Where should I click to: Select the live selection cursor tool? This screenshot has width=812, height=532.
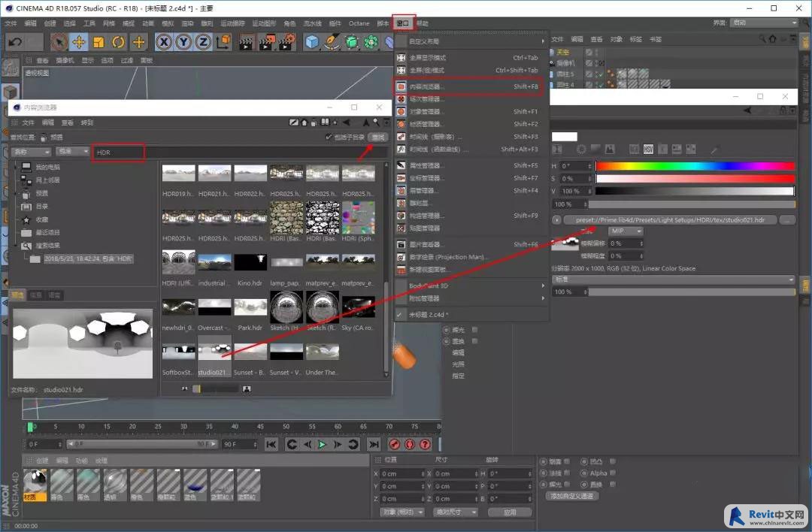coord(59,41)
